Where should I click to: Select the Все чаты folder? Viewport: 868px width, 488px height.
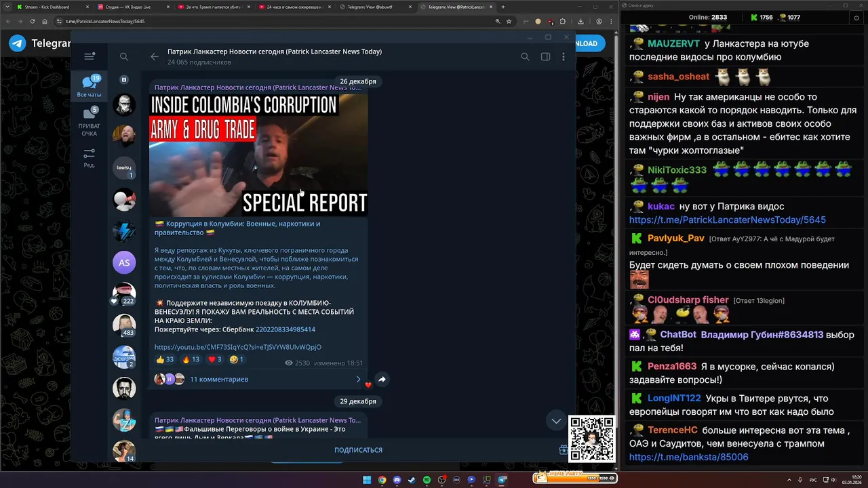point(89,87)
